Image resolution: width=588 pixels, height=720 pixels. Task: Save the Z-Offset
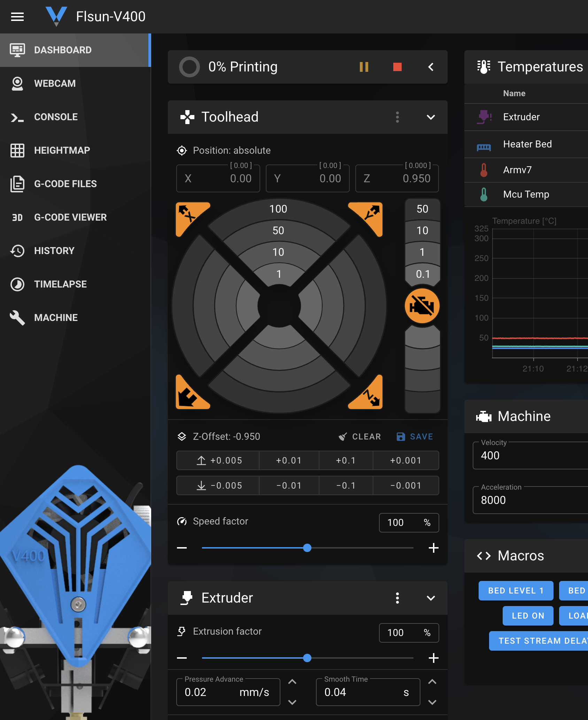click(415, 437)
